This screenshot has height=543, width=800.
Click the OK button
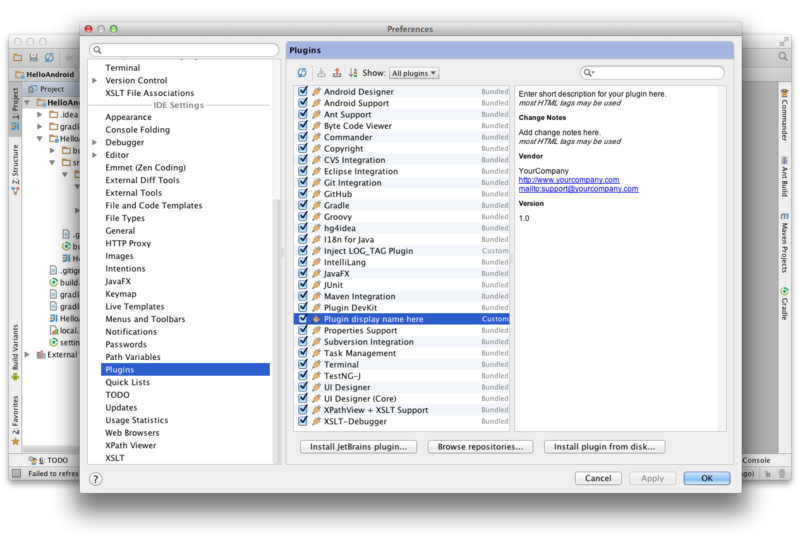click(707, 478)
